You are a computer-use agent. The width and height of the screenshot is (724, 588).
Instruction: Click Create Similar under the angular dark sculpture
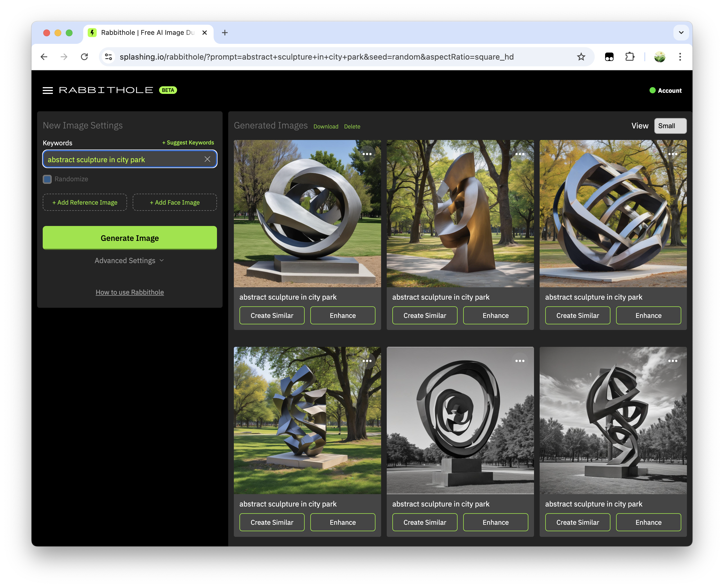point(272,522)
